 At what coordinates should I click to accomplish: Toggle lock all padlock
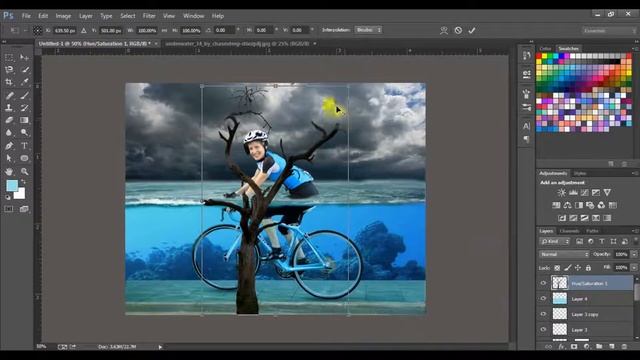point(588,268)
